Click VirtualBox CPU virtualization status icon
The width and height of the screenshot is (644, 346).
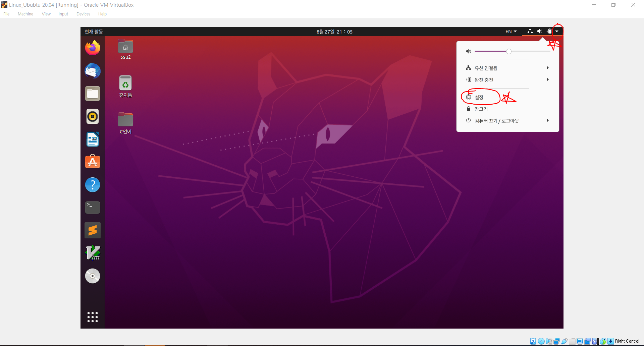pos(595,341)
